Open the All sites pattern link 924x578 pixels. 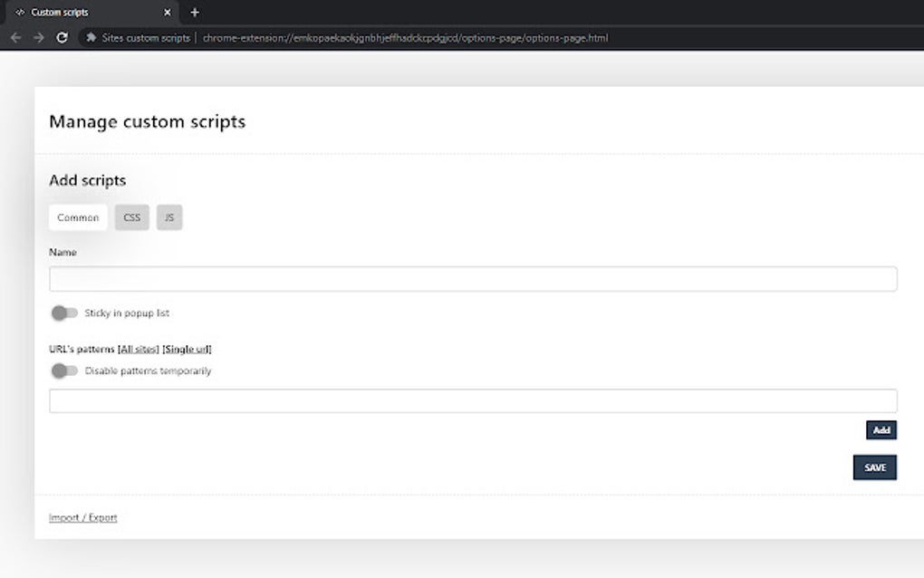[137, 349]
